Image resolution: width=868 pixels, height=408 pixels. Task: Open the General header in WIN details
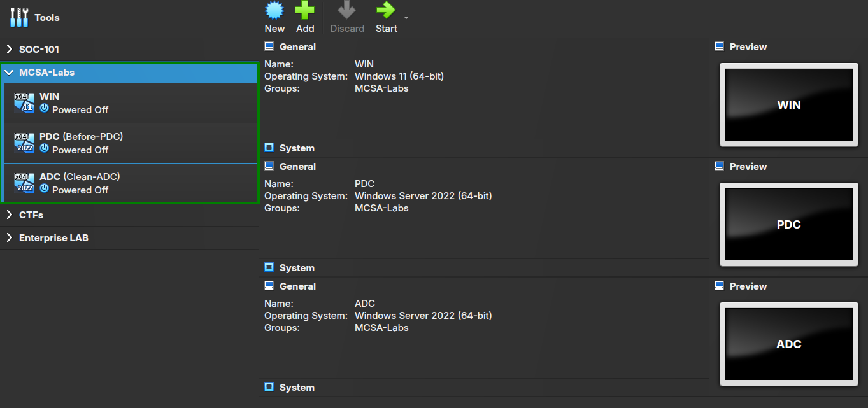pos(297,47)
